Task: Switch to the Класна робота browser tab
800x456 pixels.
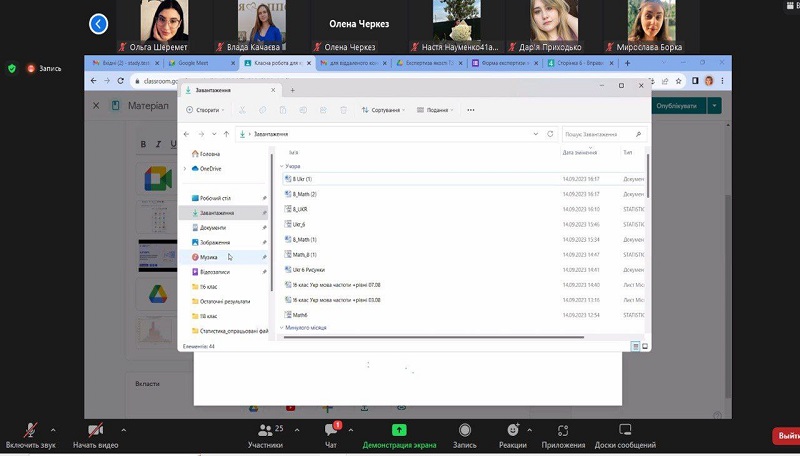Action: point(279,63)
